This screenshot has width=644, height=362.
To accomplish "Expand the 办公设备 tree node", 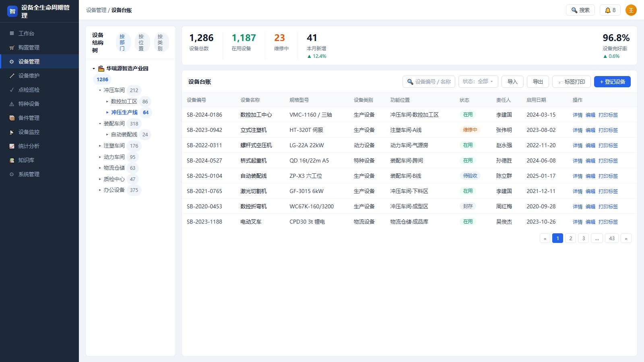I will pos(100,190).
